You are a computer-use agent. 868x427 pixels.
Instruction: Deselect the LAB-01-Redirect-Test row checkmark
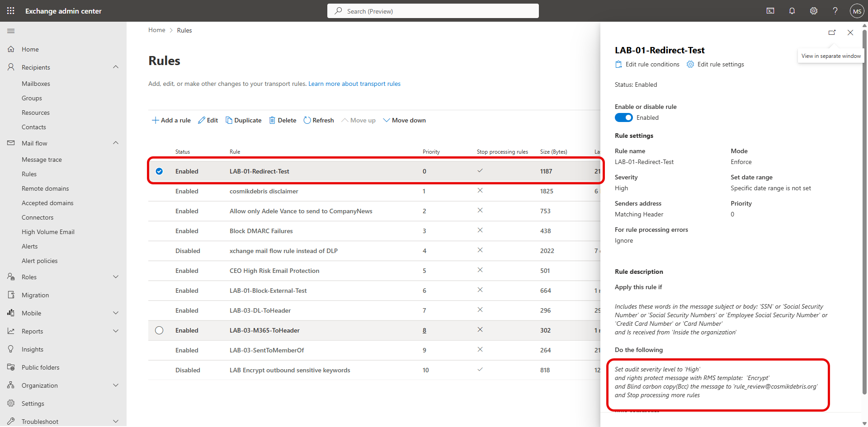point(159,171)
